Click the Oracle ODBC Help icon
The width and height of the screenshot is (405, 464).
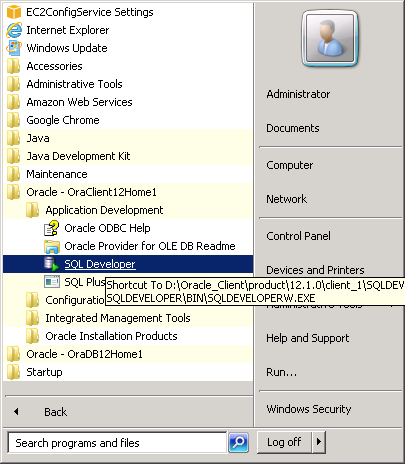[51, 228]
